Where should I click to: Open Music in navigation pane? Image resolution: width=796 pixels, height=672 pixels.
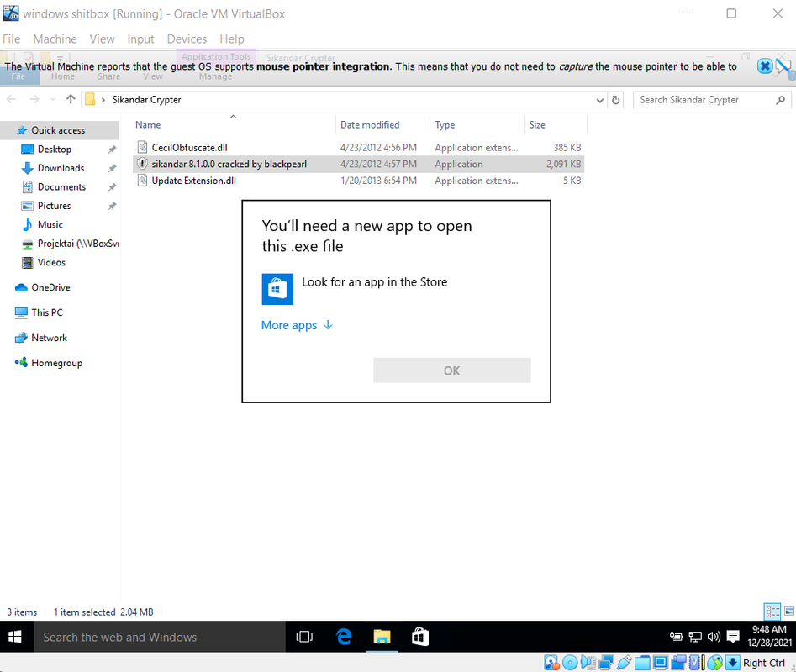[x=50, y=224]
